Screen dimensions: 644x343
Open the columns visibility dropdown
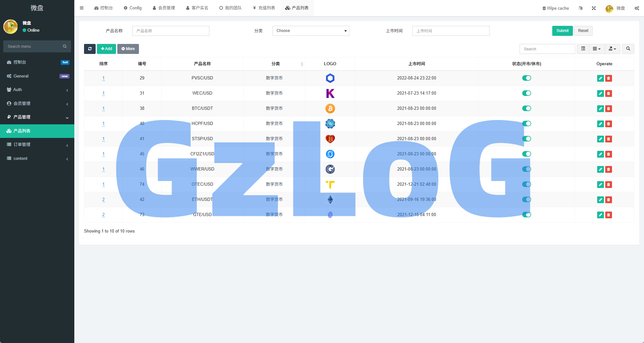[596, 49]
